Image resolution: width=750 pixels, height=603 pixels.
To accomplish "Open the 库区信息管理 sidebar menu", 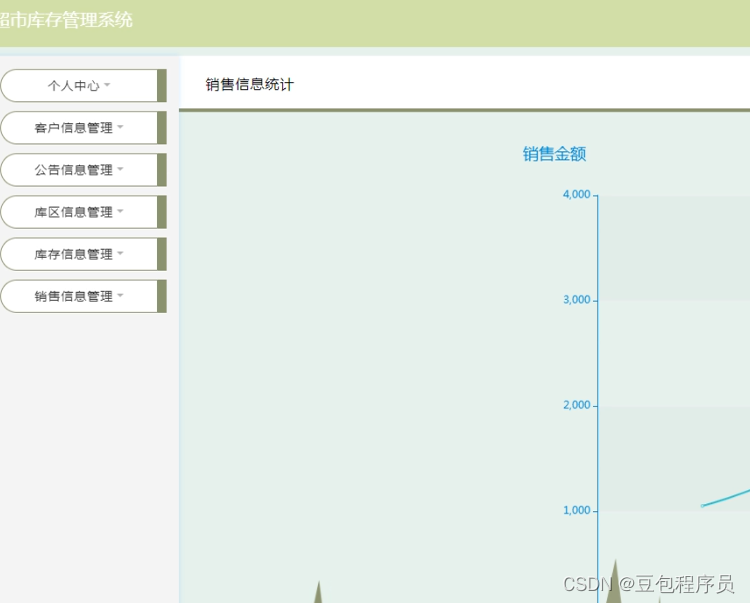I will [83, 212].
